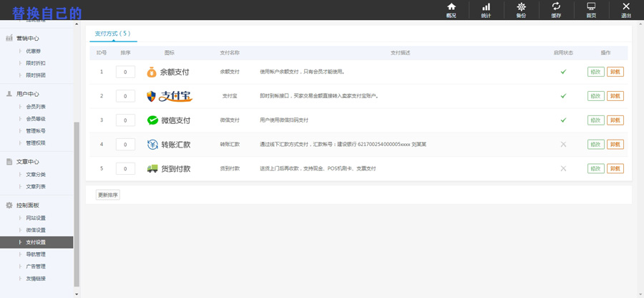Click the 微信支付 WeChat Pay logo
This screenshot has width=644, height=298.
pos(169,120)
